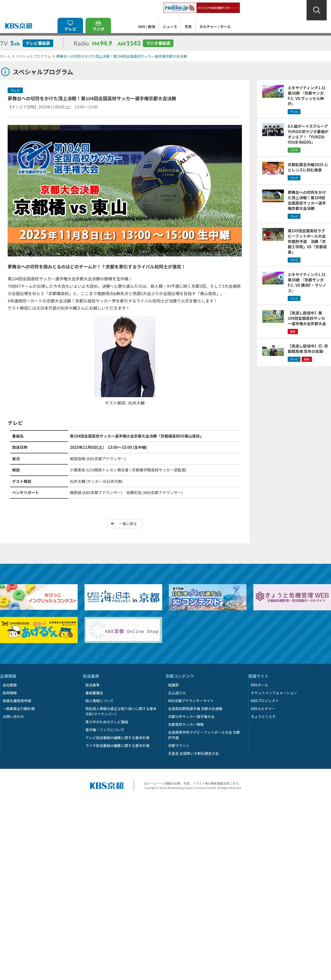Click the テレビ tag above article title
331x980 pixels.
(15, 90)
